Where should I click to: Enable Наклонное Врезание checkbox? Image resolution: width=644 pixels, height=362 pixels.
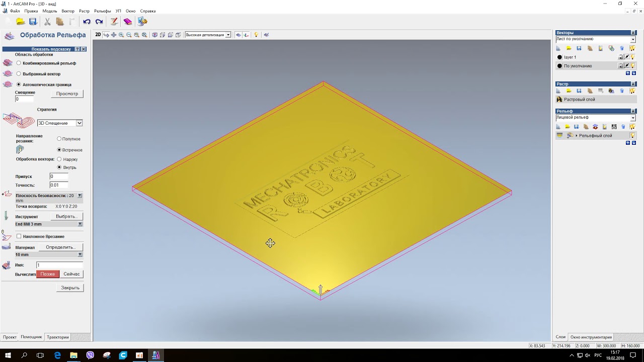[x=19, y=236]
